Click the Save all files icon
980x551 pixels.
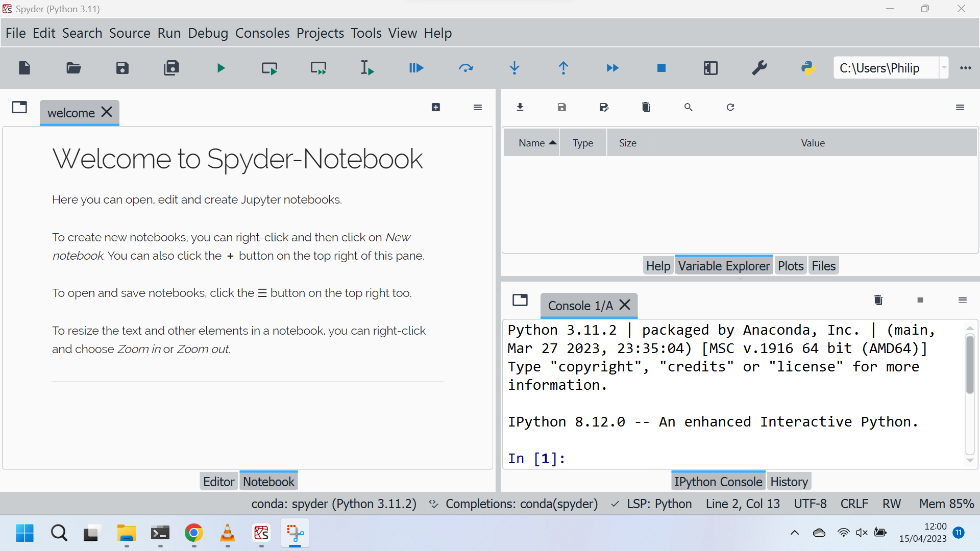tap(171, 68)
